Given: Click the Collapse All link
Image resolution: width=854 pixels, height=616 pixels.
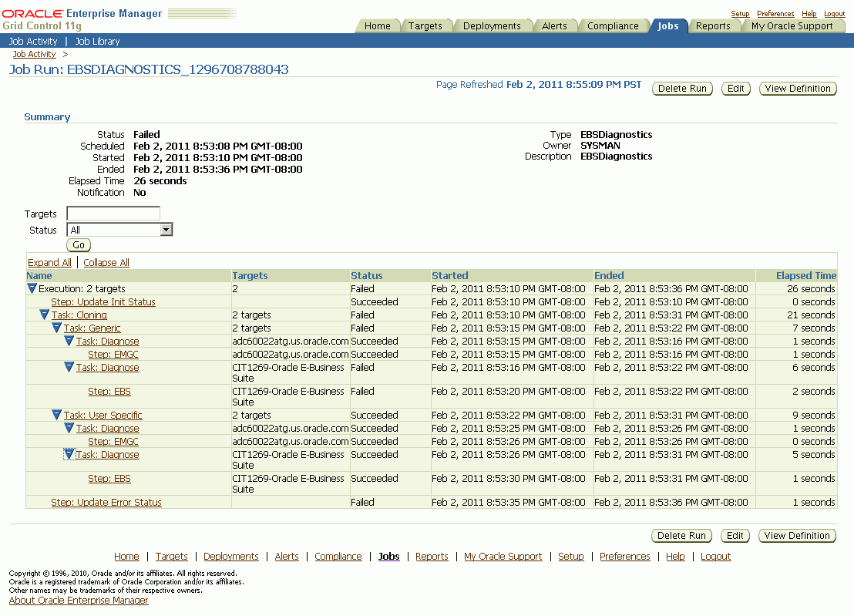Looking at the screenshot, I should click(x=106, y=263).
